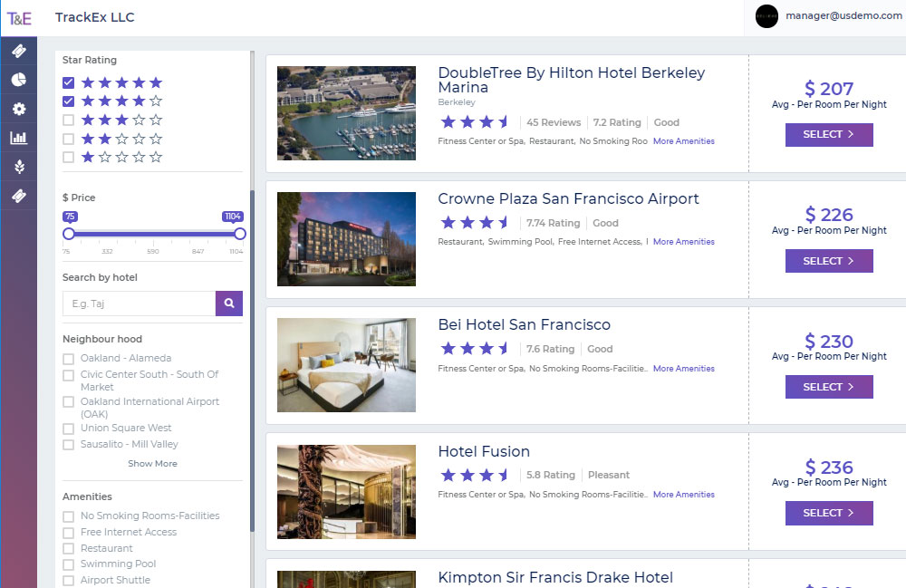The width and height of the screenshot is (906, 588).
Task: Click the 45 Reviews text for DoubleTree
Action: tap(554, 122)
